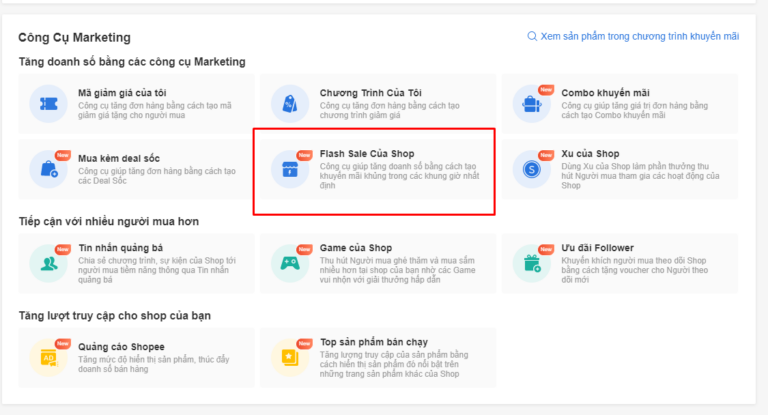Click the Xu của Shop coin icon
768x415 pixels.
click(x=531, y=169)
